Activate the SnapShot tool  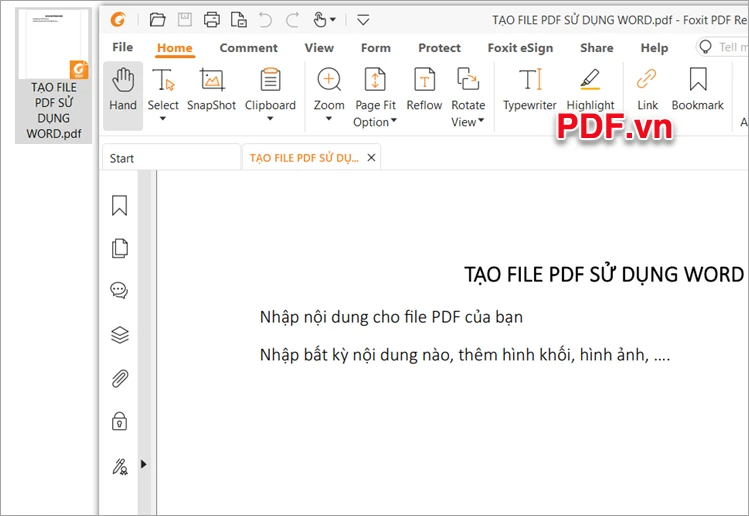point(212,89)
